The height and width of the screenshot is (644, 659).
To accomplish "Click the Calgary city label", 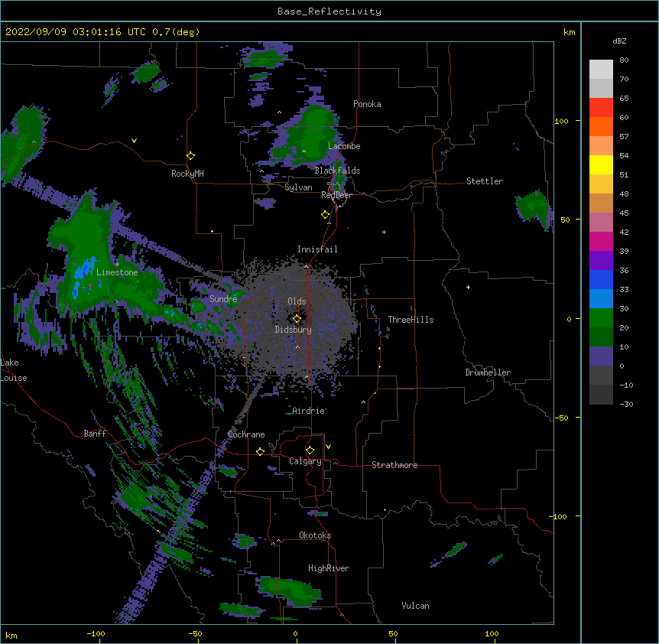I will coord(305,461).
